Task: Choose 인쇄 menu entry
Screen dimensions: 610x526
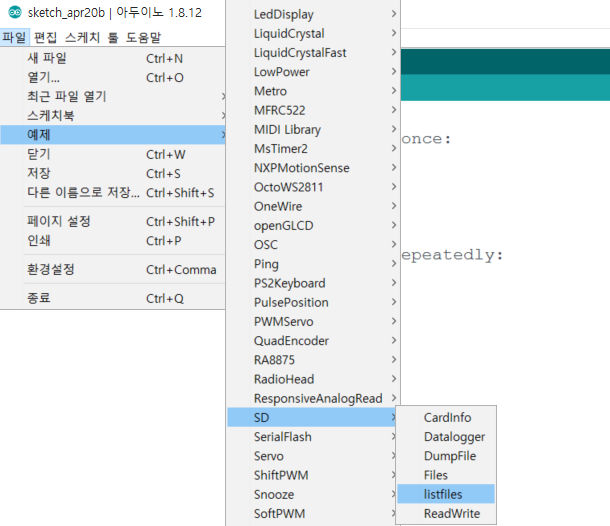Action: click(x=113, y=240)
